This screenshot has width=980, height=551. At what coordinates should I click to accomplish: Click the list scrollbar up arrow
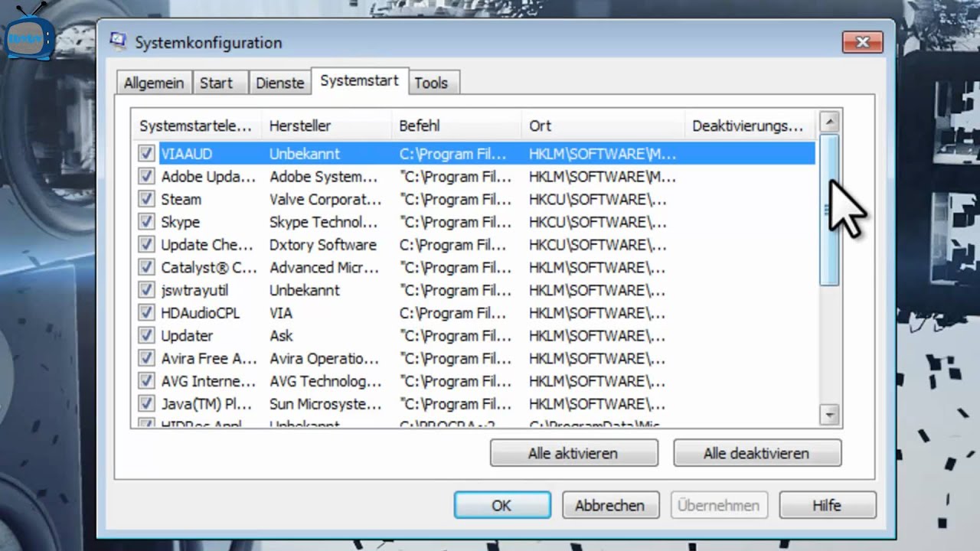pos(829,122)
